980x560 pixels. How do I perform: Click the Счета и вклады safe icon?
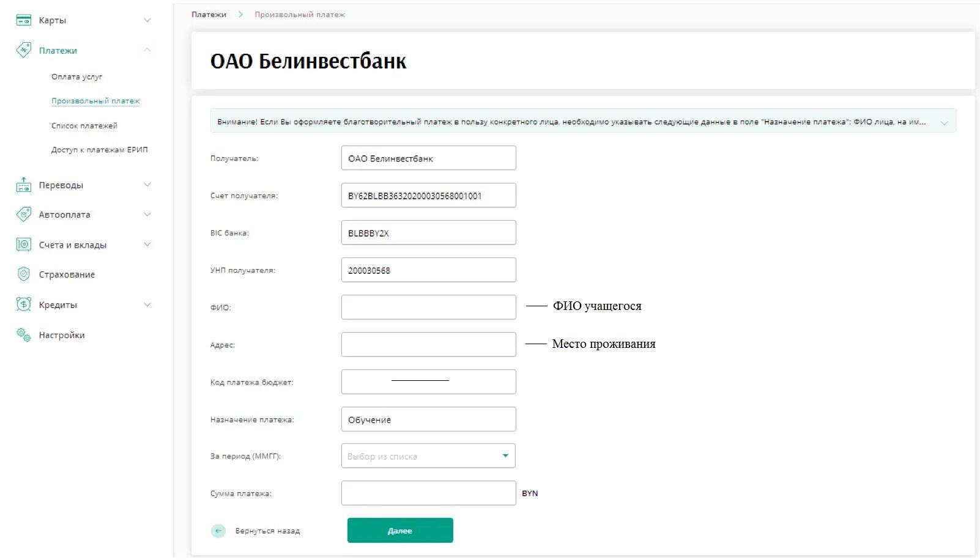tap(23, 245)
